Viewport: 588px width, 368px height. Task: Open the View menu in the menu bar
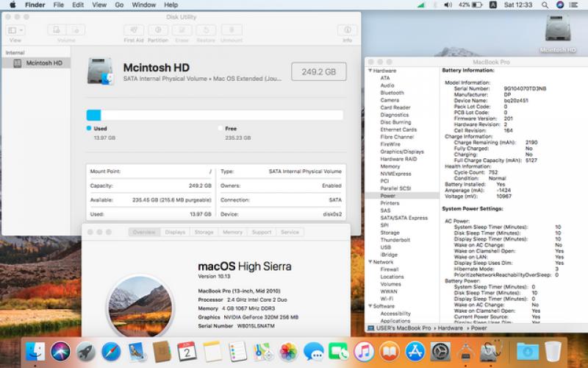coord(99,5)
